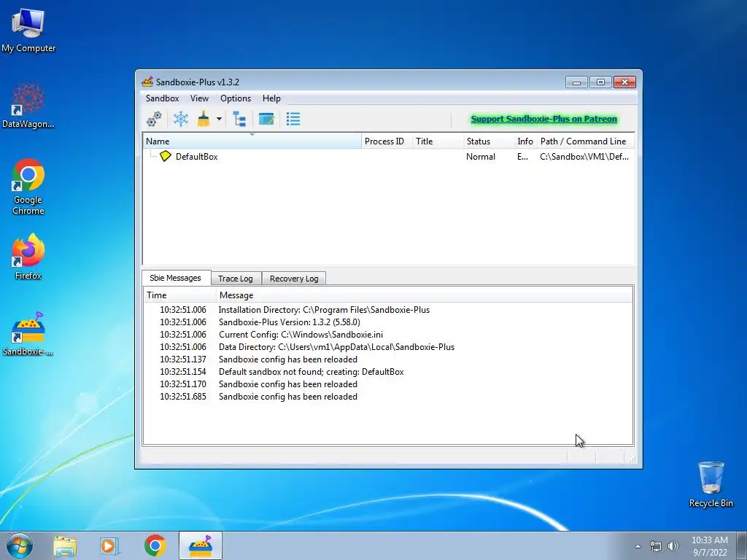This screenshot has height=560, width=747.
Task: Select the Default sandbox not found message
Action: tap(388, 372)
